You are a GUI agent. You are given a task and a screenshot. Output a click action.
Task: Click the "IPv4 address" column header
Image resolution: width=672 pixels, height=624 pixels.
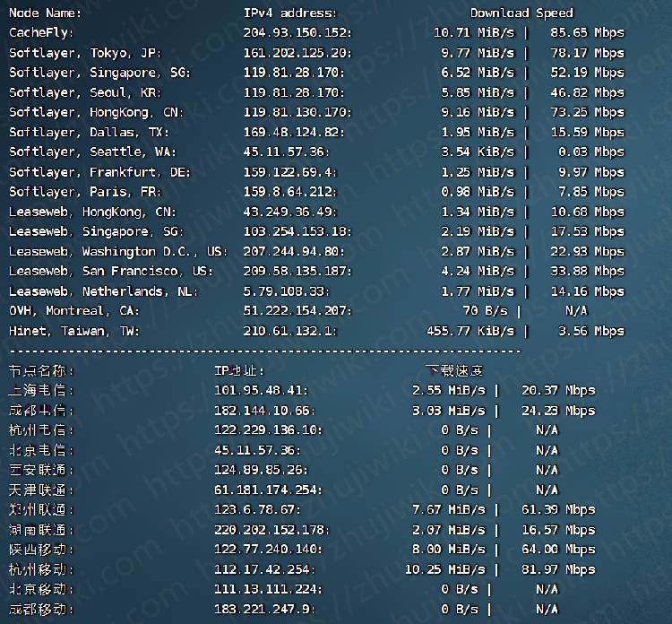pos(290,13)
